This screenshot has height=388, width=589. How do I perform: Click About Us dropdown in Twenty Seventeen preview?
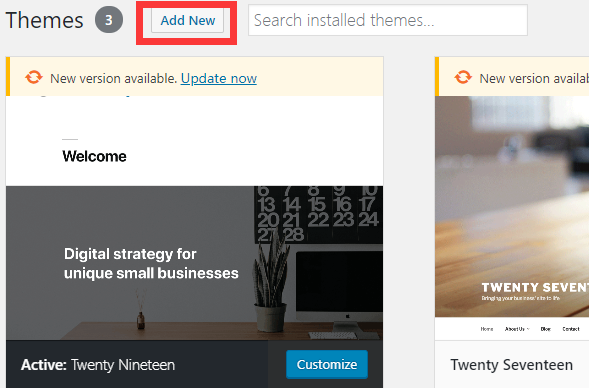pyautogui.click(x=517, y=329)
